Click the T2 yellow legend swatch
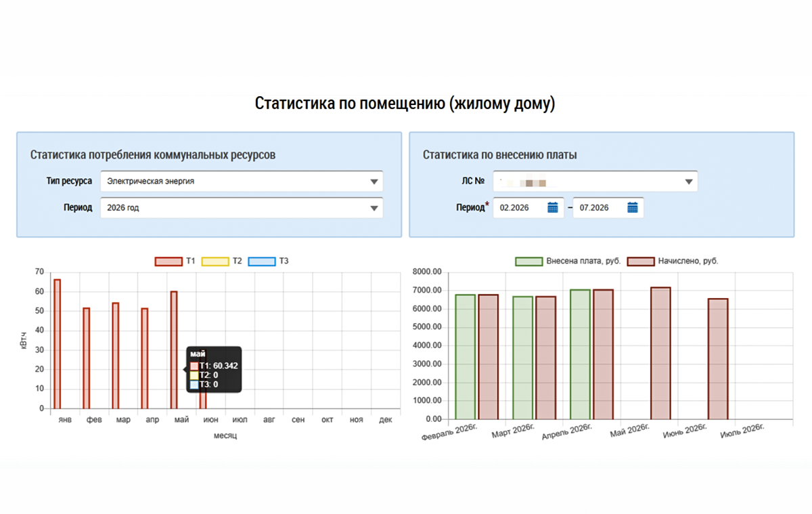812x514 pixels. pos(215,261)
